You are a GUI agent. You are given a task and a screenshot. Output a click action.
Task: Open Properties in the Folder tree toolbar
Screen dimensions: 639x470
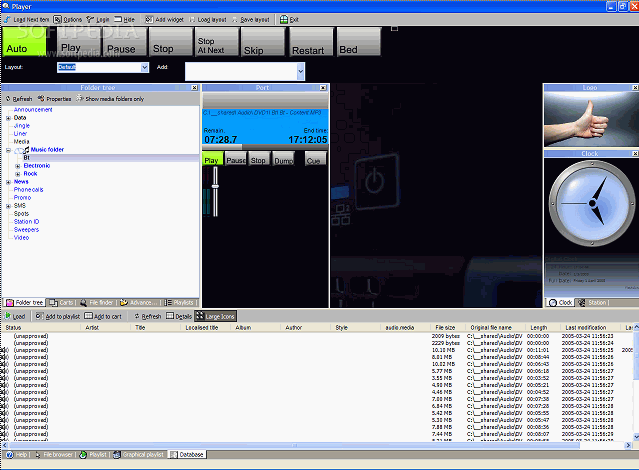point(55,99)
